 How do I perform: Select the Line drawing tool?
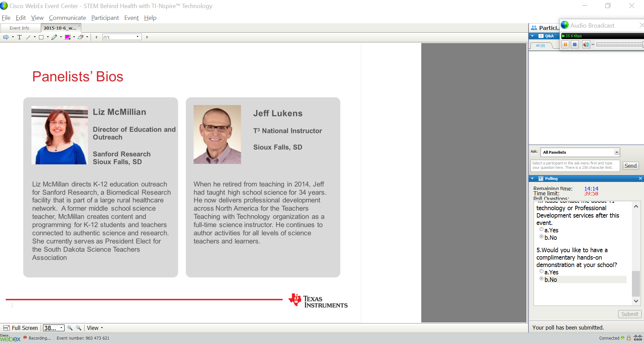(x=28, y=37)
